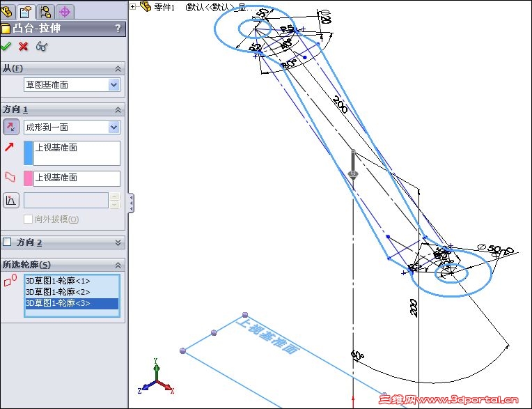Switch to the PropertyManager tab

point(26,12)
